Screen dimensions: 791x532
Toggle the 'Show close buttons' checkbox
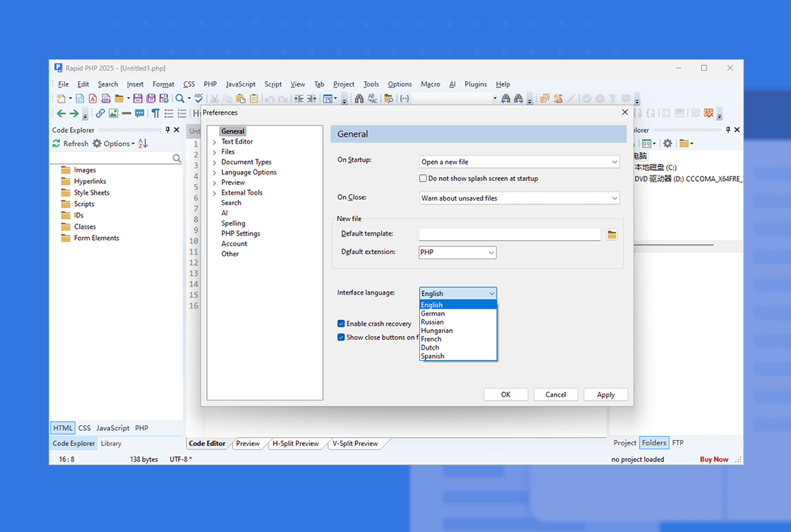tap(341, 337)
